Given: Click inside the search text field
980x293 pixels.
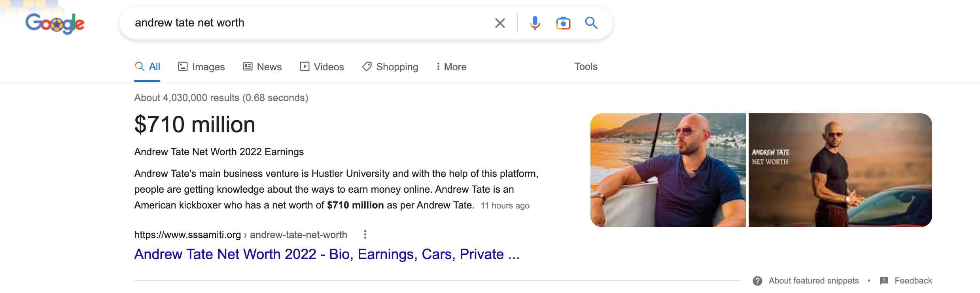Looking at the screenshot, I should pos(308,23).
